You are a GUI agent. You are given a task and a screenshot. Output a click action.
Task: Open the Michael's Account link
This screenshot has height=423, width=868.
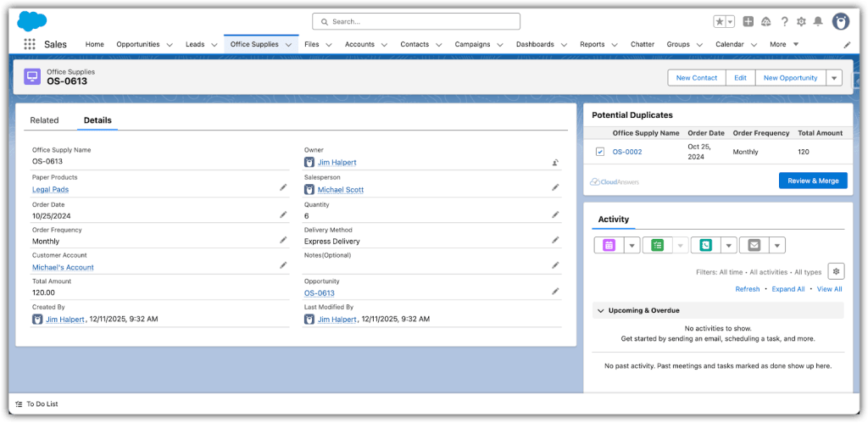point(63,267)
